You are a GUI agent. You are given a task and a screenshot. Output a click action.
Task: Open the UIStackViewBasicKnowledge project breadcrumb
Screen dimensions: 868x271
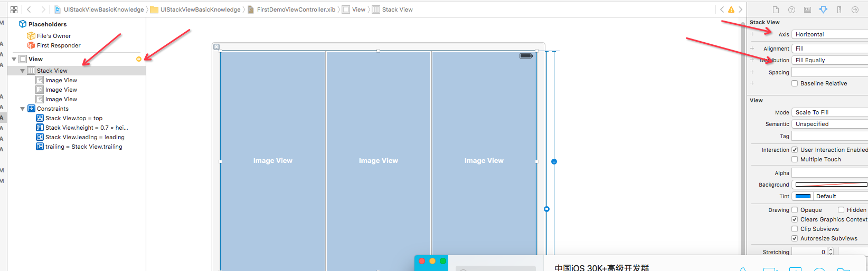[x=99, y=9]
